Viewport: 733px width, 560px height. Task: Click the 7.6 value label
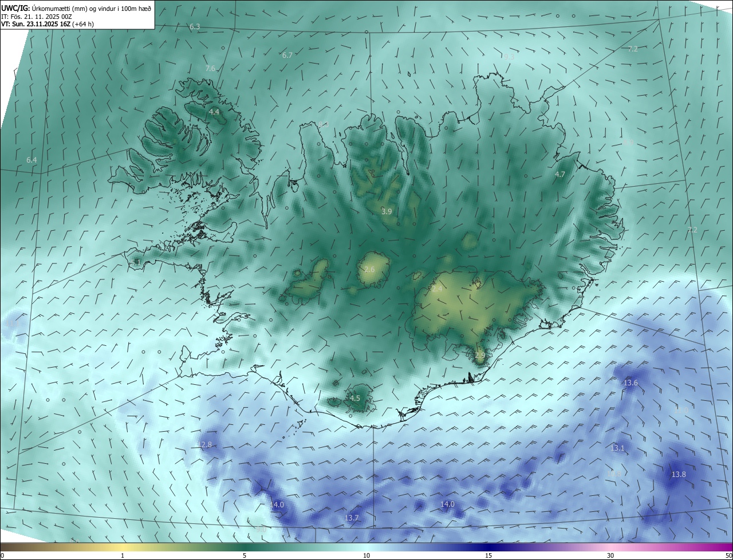(x=210, y=68)
